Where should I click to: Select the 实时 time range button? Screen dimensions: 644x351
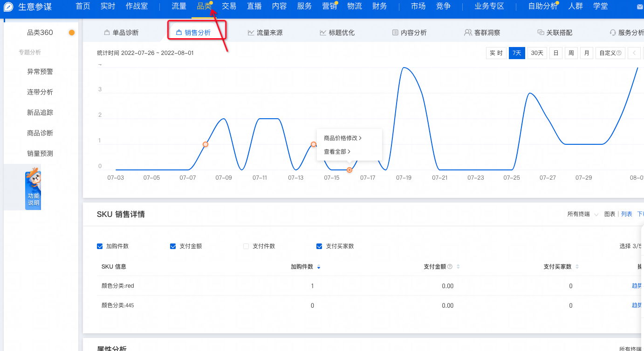[x=496, y=53]
